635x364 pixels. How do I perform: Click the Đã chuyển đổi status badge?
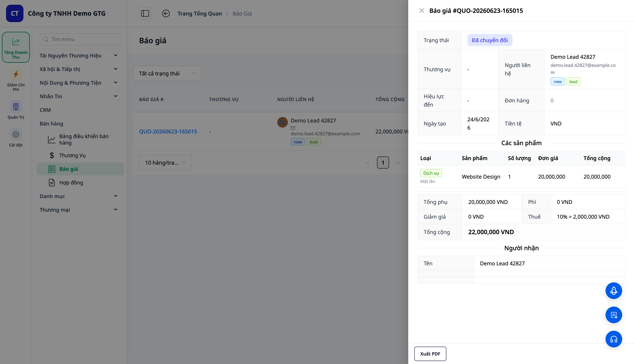(x=490, y=40)
